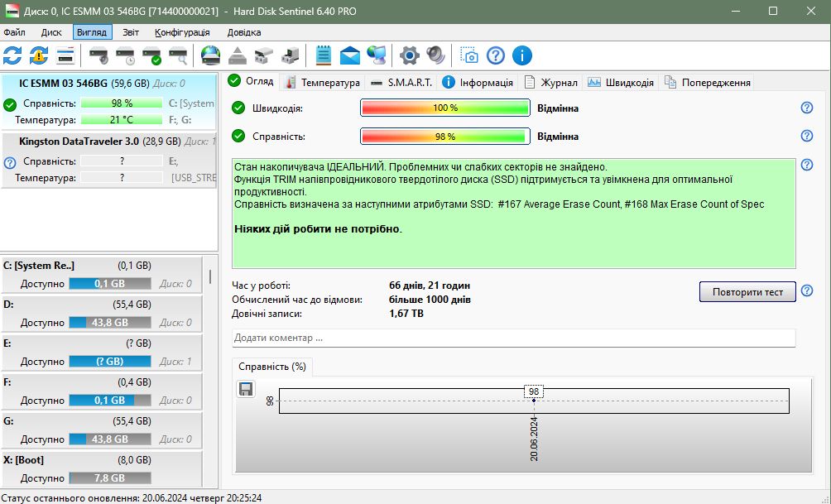Click the refresh icon with warning triangle
Viewport: 831px width, 504px height.
pos(39,55)
